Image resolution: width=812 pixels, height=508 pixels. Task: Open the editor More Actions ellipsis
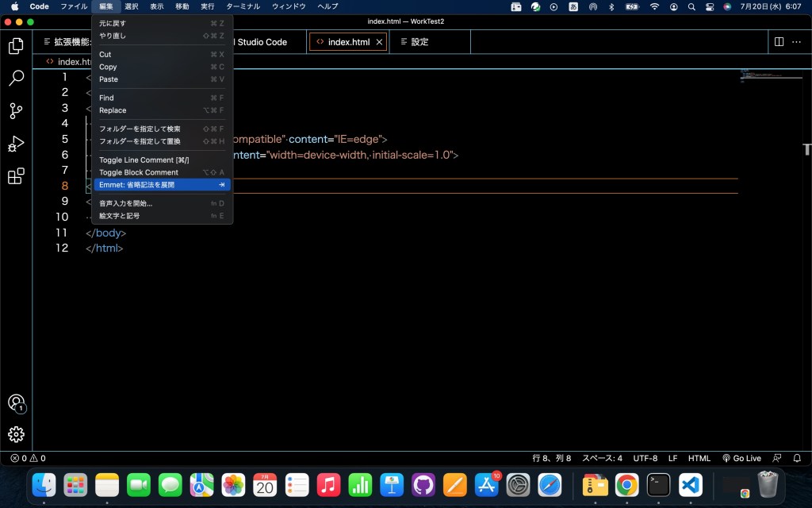pyautogui.click(x=798, y=42)
